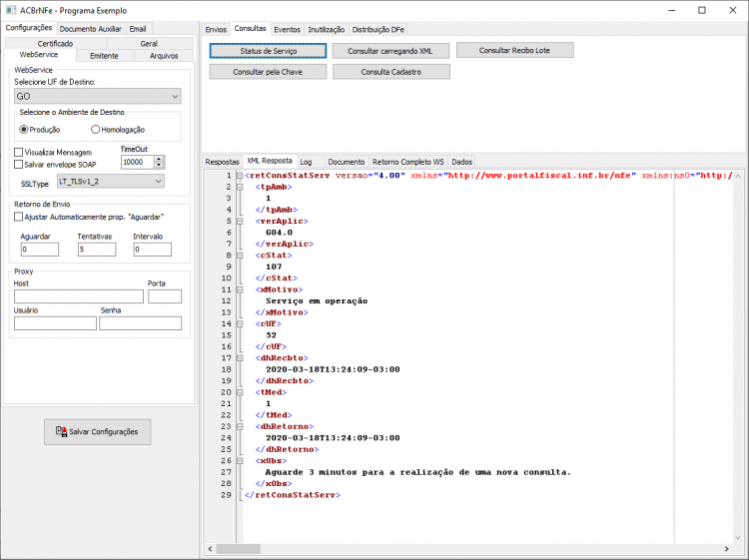This screenshot has height=560, width=749.
Task: Collapse the tMed node on line 20
Action: pos(240,392)
